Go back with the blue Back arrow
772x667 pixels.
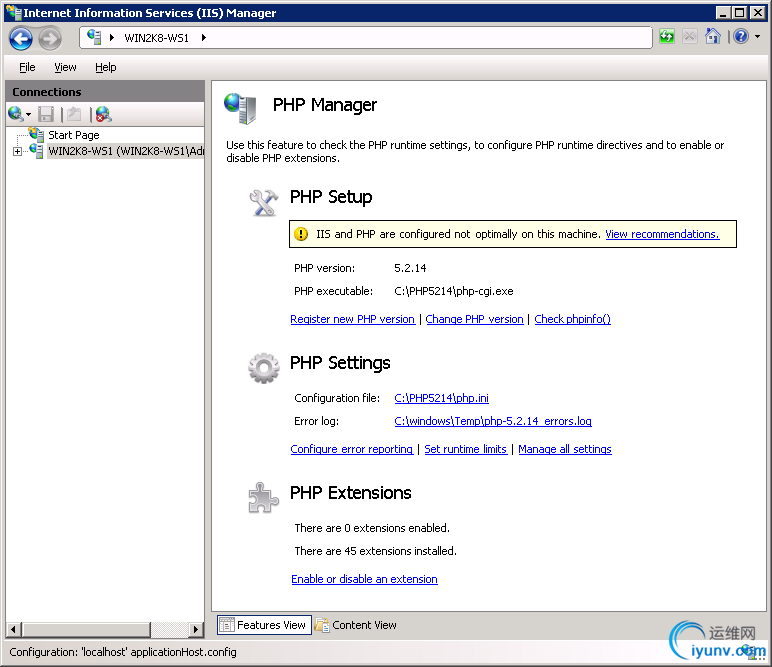click(21, 38)
